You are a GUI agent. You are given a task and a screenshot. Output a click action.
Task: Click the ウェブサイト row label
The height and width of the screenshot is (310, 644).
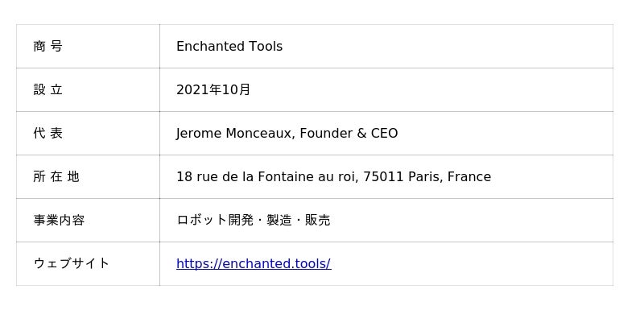(71, 263)
